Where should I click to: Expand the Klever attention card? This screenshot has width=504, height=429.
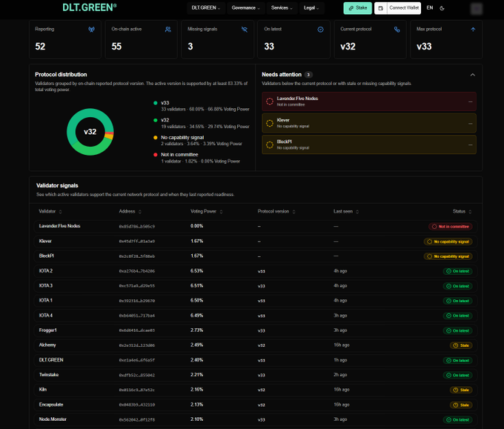click(x=369, y=123)
